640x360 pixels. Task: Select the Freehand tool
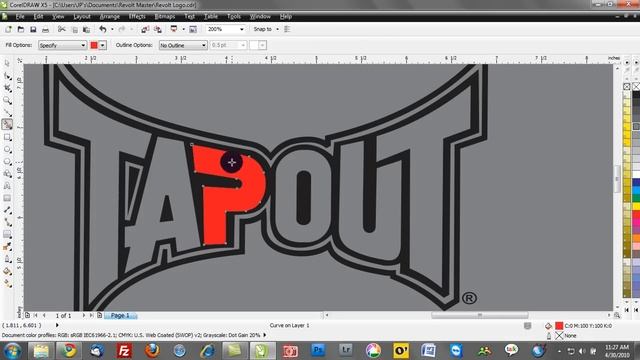7,113
